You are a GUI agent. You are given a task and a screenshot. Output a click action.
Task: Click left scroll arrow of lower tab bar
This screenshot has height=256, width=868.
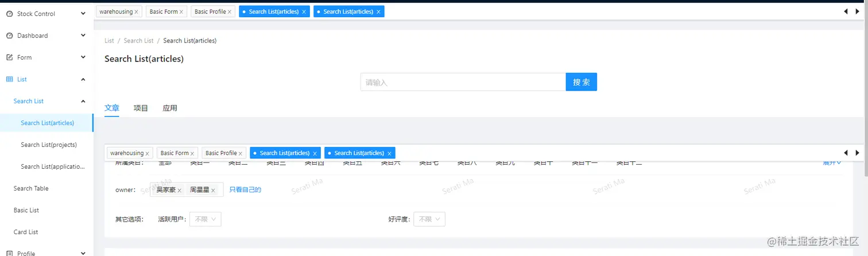[x=846, y=153]
